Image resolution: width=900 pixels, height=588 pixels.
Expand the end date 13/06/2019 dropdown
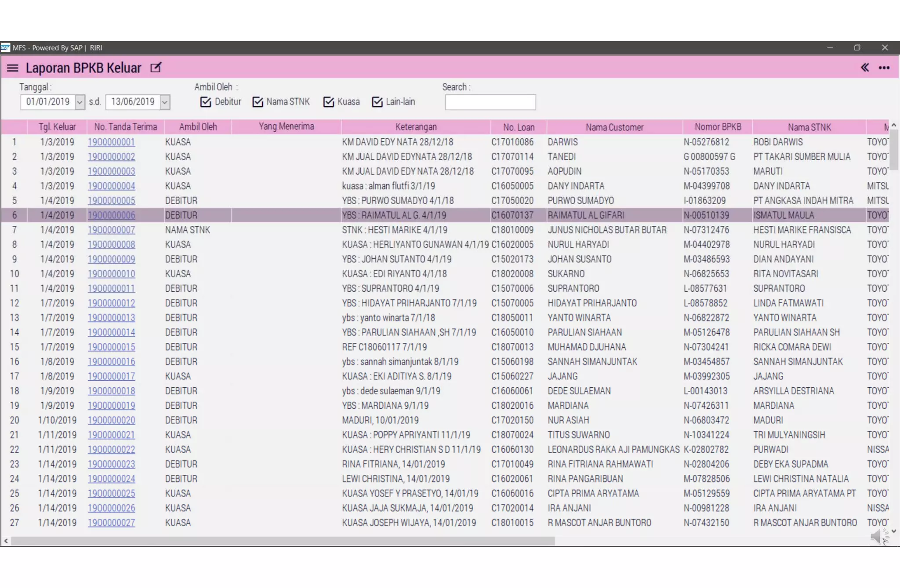pyautogui.click(x=165, y=102)
